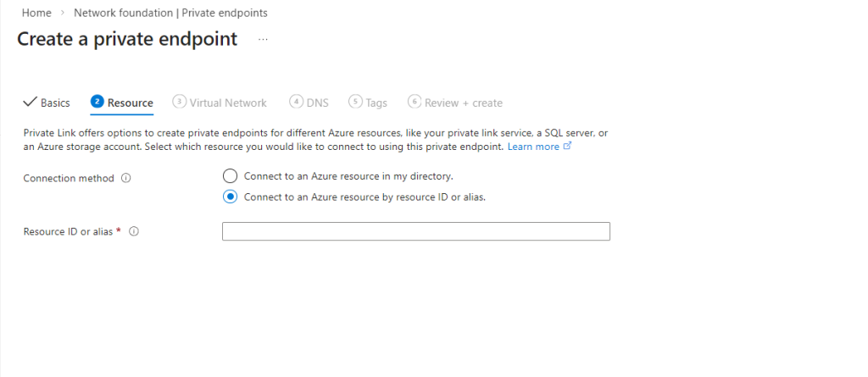Screen dimensions: 868x377
Task: Focus the Resource ID or alias text field
Action: [x=415, y=231]
